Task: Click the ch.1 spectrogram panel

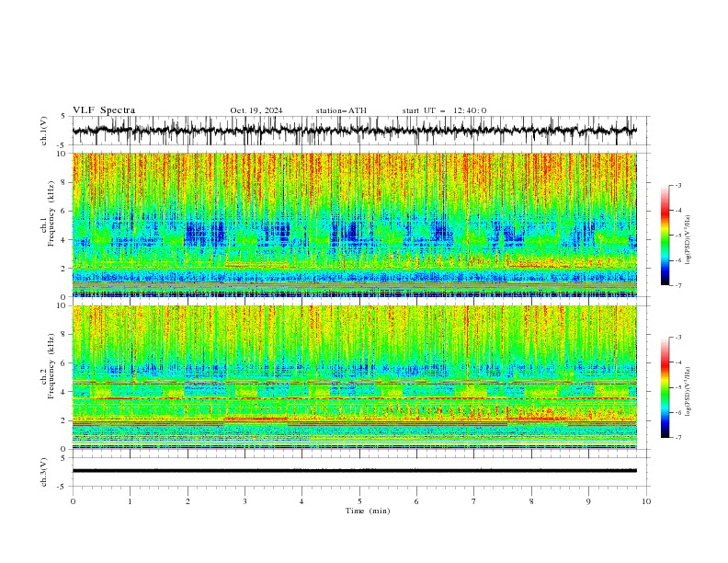Action: coord(355,224)
